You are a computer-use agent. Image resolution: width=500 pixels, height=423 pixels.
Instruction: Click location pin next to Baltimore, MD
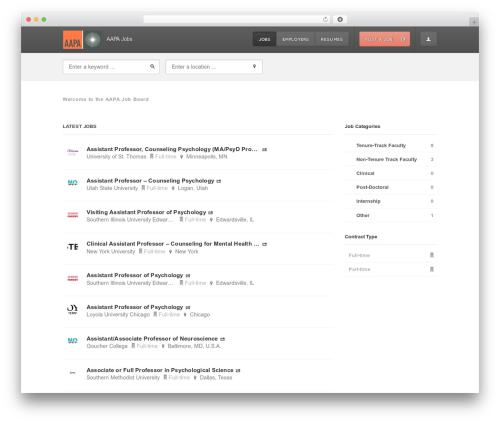(163, 346)
